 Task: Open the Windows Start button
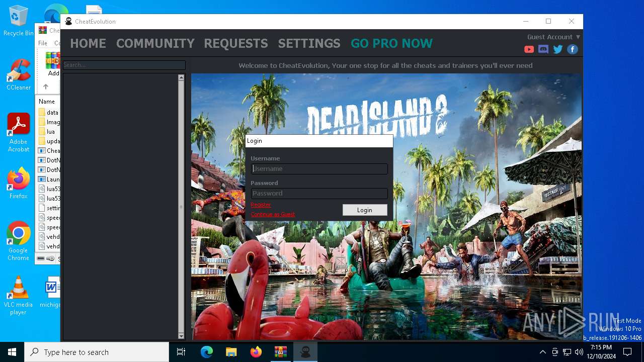(x=12, y=352)
